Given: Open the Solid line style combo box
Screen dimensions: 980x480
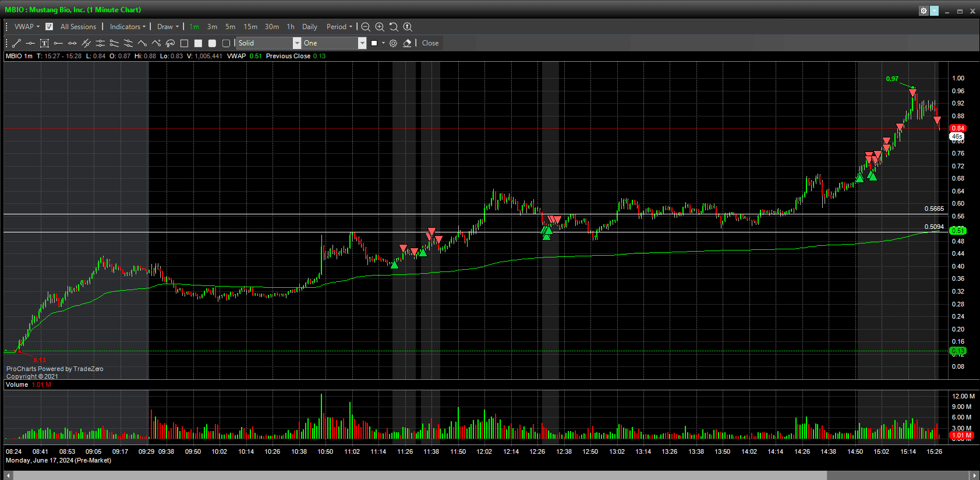Looking at the screenshot, I should pyautogui.click(x=269, y=43).
